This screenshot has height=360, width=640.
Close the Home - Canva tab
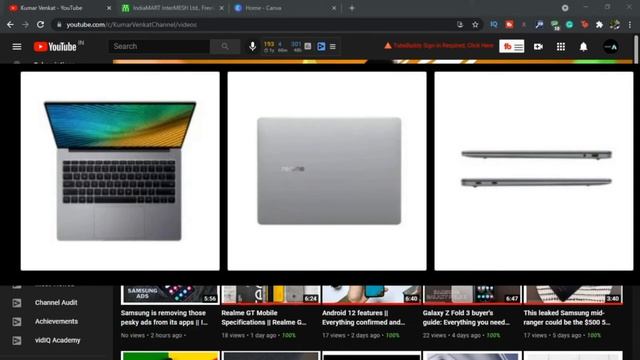click(x=333, y=8)
